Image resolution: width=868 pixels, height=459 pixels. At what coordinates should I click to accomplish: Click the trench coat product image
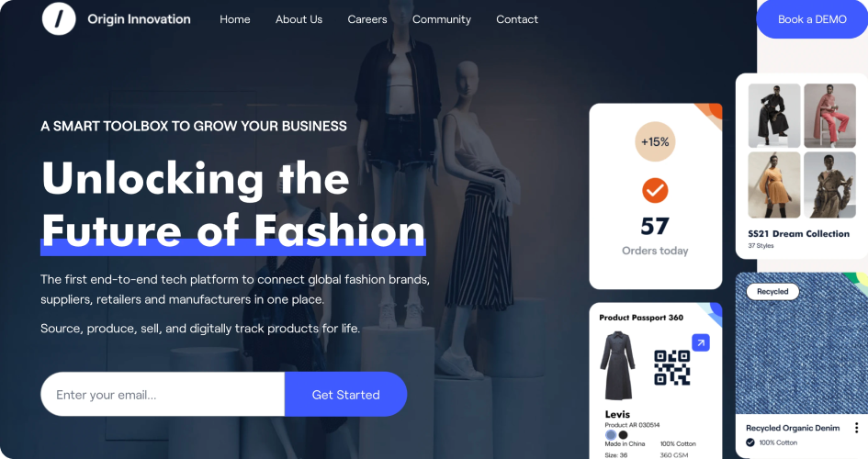pyautogui.click(x=617, y=365)
